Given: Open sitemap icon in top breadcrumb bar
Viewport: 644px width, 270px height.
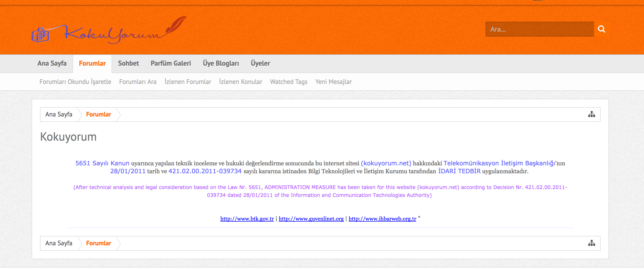Looking at the screenshot, I should tap(591, 115).
